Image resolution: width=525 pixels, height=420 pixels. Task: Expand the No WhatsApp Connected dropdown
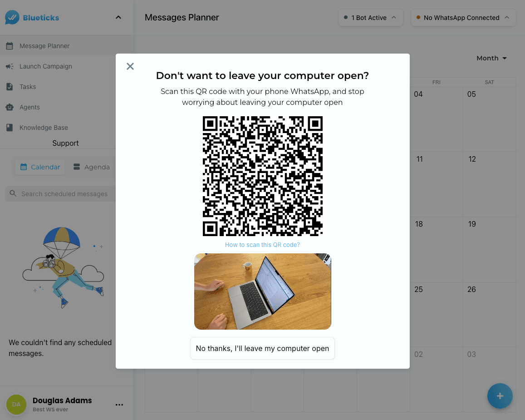(x=463, y=18)
